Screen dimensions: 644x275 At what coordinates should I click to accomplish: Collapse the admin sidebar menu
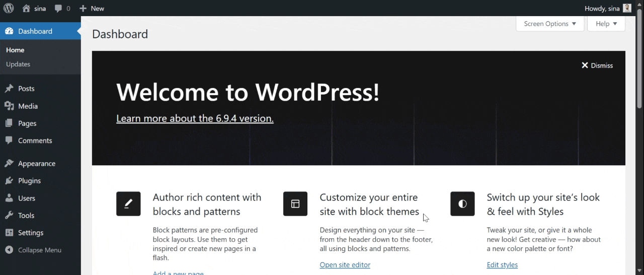[33, 250]
